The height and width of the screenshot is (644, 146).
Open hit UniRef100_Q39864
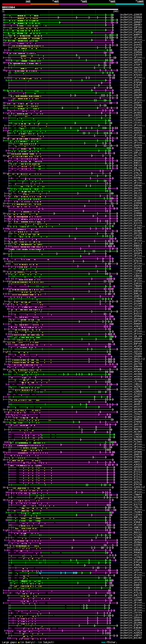pyautogui.click(x=131, y=17)
